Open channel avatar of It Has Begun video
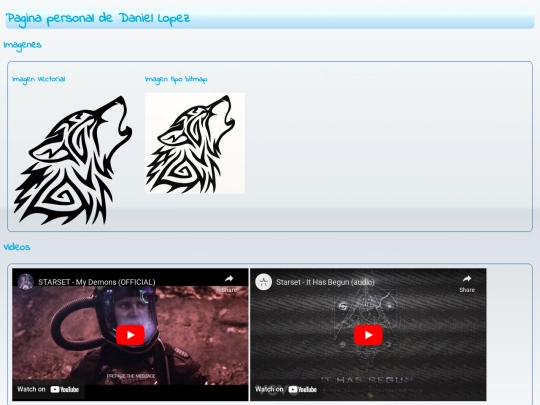540x405 pixels. point(264,282)
